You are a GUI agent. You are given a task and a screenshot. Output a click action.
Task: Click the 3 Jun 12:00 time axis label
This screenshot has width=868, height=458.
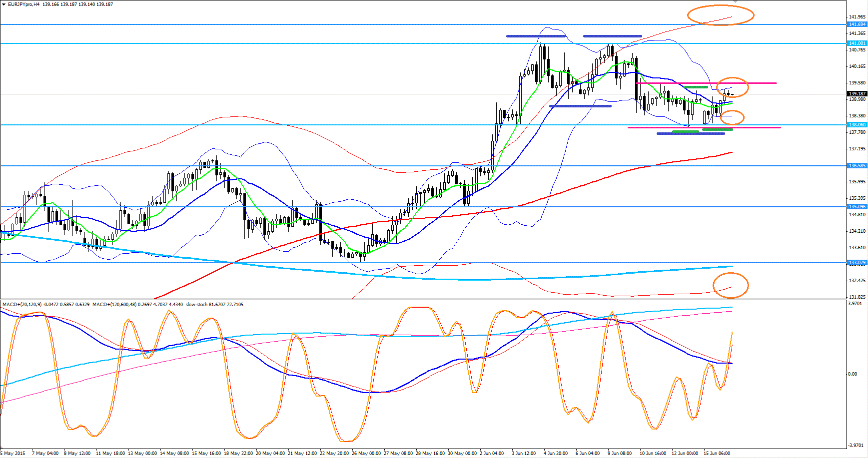(x=523, y=454)
